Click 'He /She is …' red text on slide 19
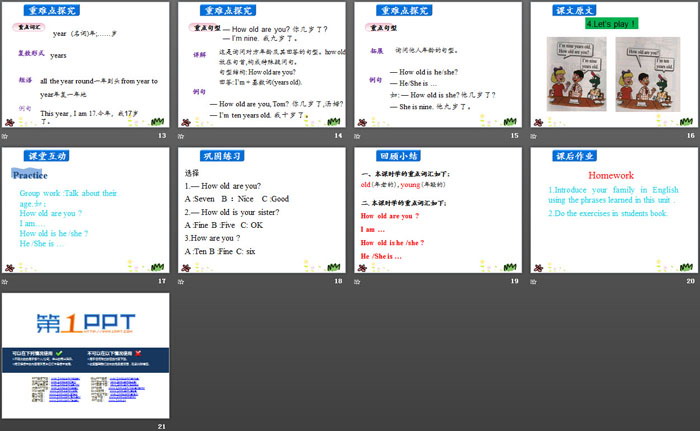The image size is (700, 431). pos(381,256)
